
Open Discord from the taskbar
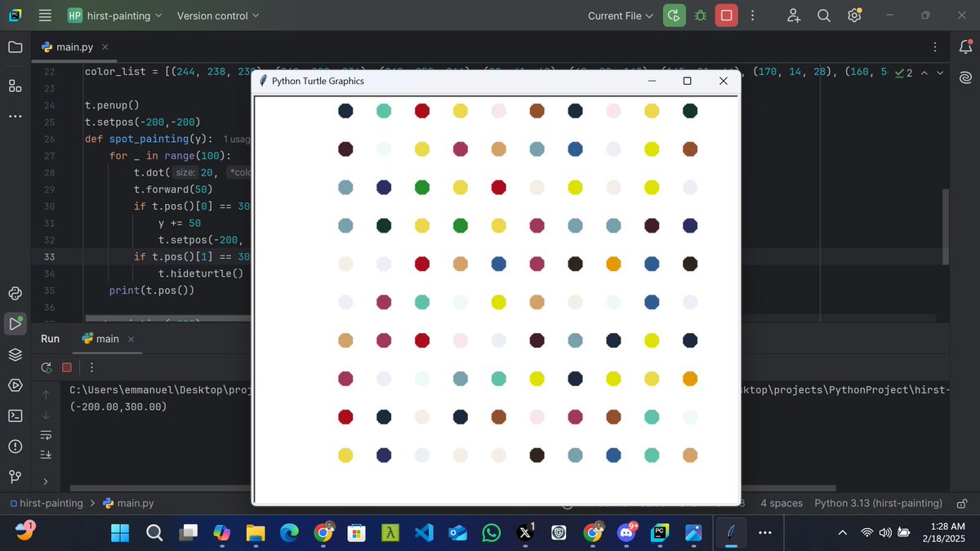click(x=626, y=533)
